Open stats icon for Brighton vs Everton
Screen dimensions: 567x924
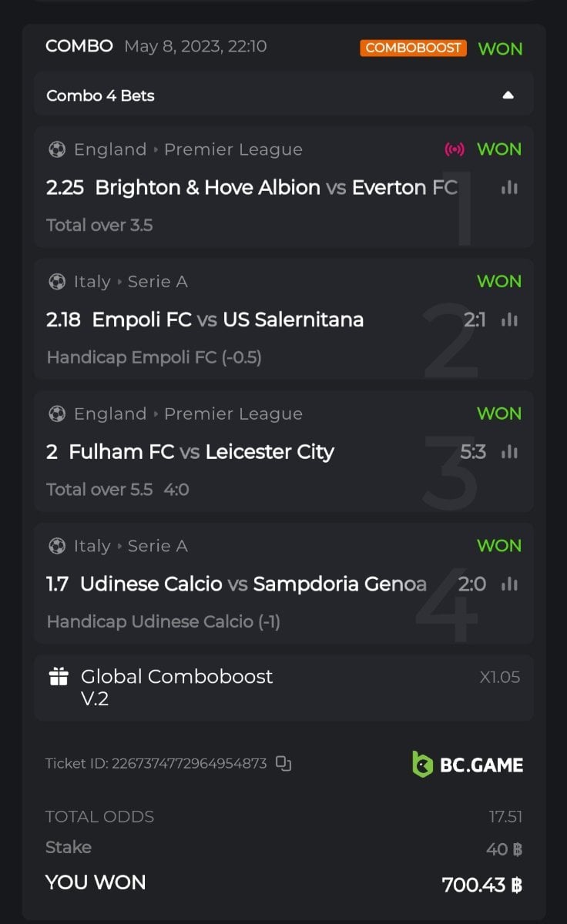509,187
